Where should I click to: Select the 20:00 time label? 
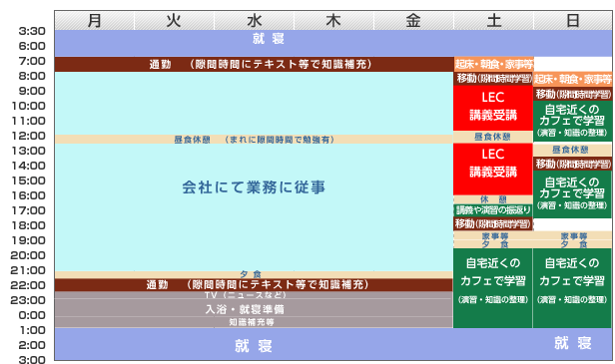28,255
